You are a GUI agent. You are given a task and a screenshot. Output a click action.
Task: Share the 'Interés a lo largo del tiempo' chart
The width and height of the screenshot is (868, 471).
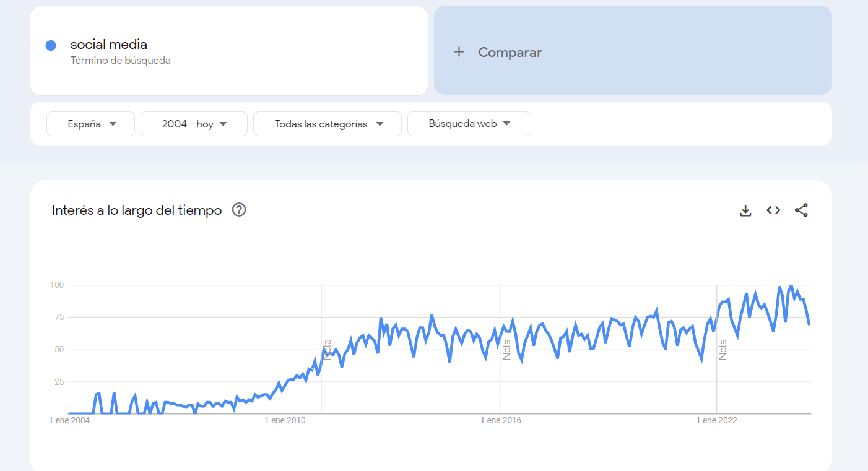[801, 210]
